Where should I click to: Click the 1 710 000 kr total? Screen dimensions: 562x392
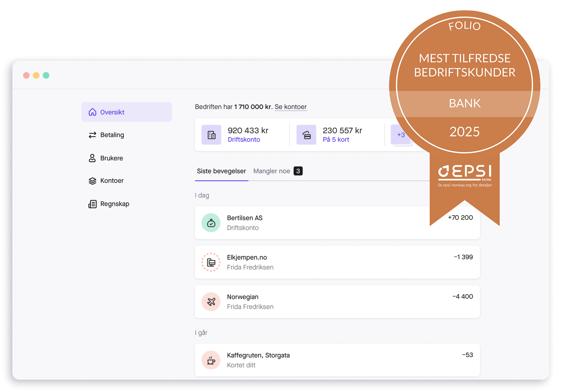click(253, 107)
